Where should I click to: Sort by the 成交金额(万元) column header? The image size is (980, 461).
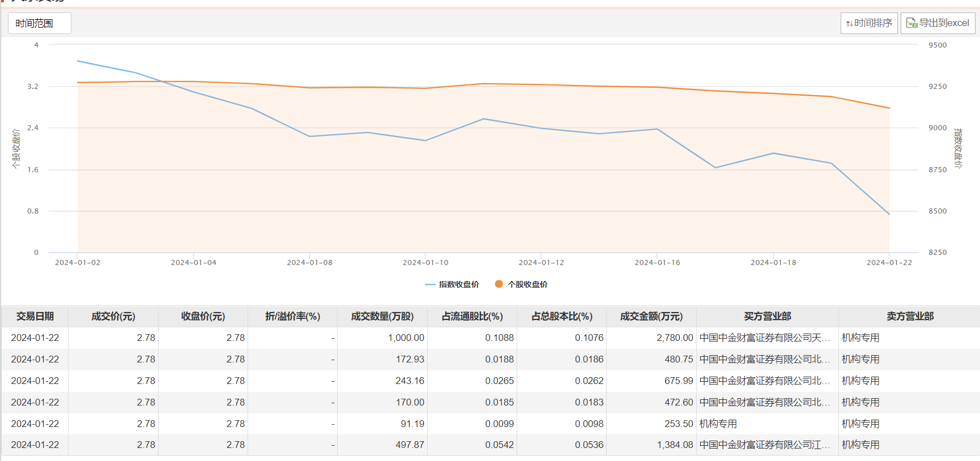pyautogui.click(x=651, y=317)
